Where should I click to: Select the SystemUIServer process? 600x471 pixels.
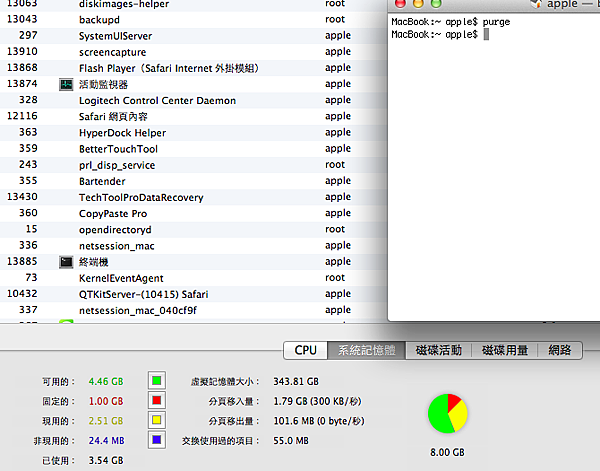[193, 36]
